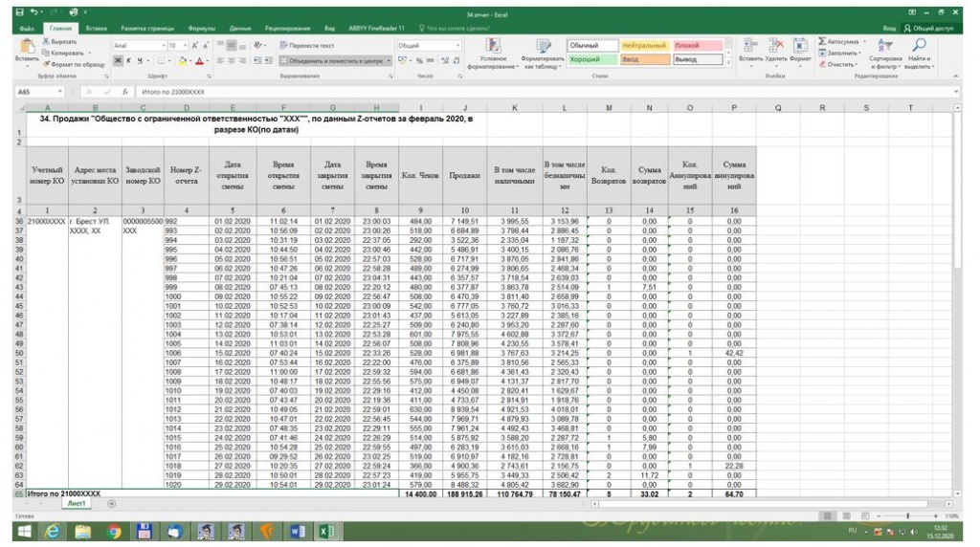Decrease font size with smaller A icon
Image resolution: width=980 pixels, height=547 pixels.
point(206,46)
